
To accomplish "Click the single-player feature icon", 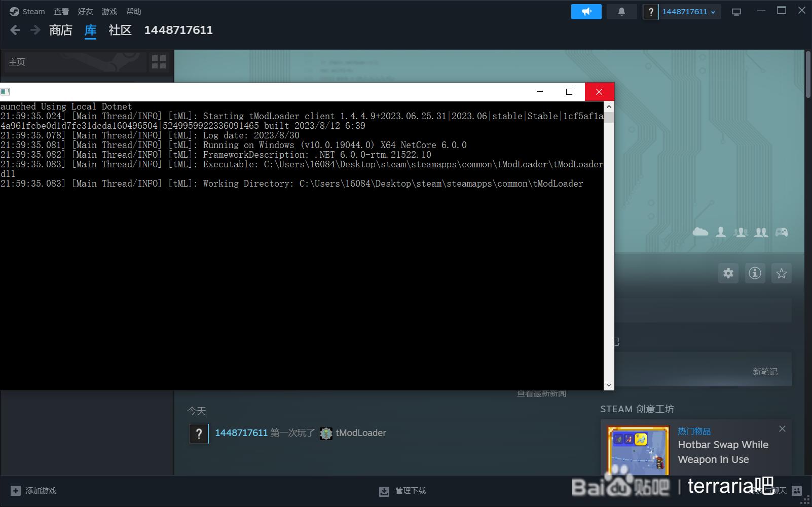I will point(721,232).
